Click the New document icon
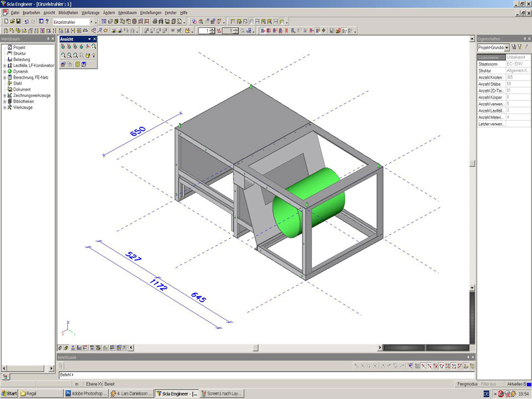 click(x=6, y=22)
